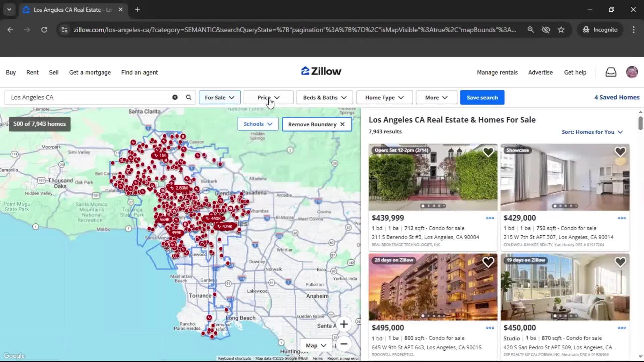
Task: Save the $450,000 studio with the heart
Action: (x=620, y=262)
